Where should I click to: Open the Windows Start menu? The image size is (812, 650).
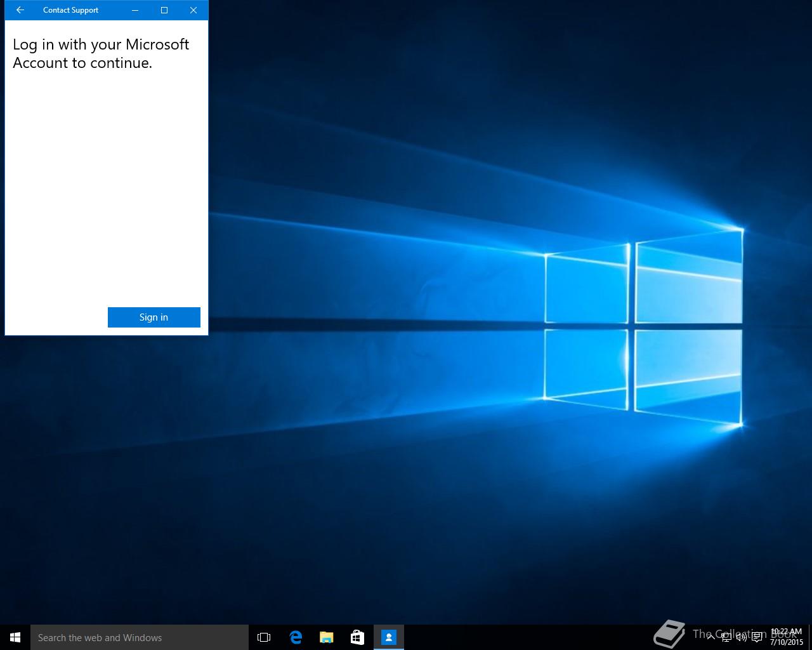pyautogui.click(x=15, y=637)
